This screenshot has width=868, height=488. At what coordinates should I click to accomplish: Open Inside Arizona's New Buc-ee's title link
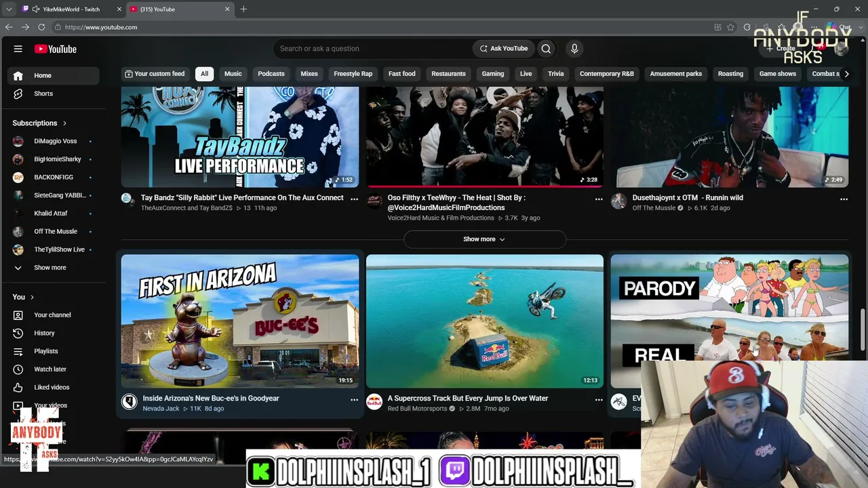point(211,399)
